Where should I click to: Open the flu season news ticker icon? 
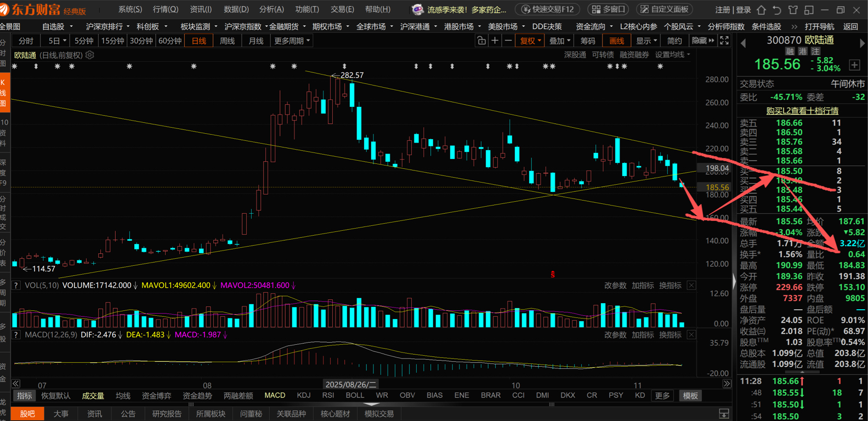(418, 10)
